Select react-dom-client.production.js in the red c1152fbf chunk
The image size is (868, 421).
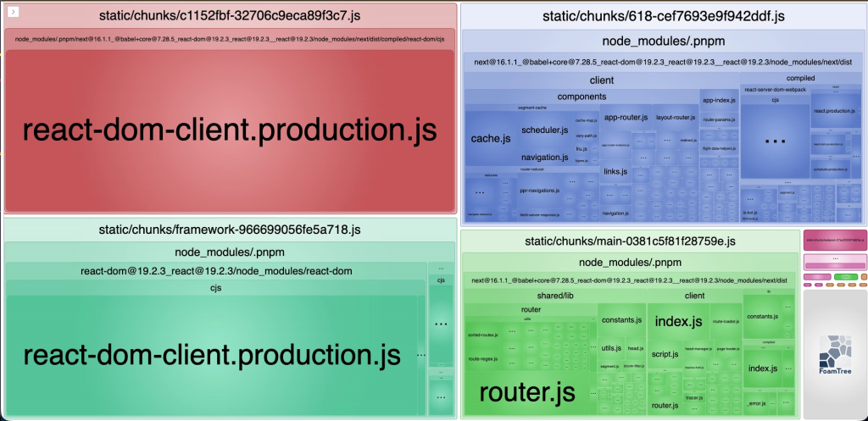[230, 130]
